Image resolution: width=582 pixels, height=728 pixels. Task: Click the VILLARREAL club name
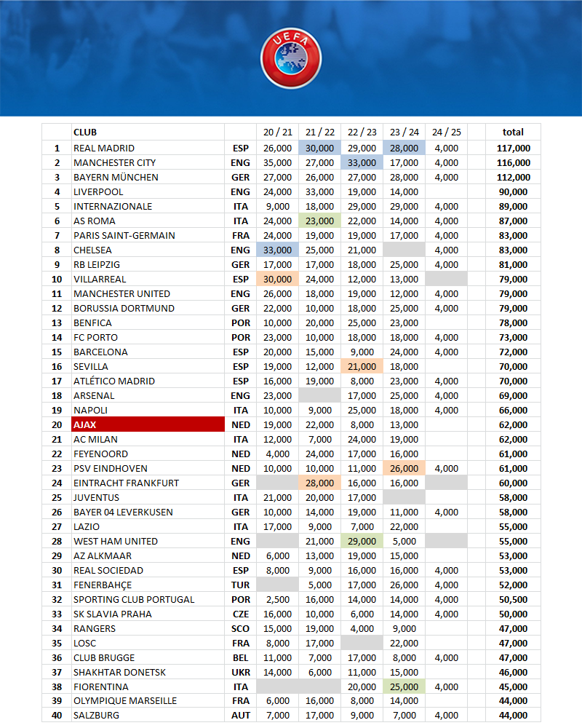pyautogui.click(x=100, y=279)
